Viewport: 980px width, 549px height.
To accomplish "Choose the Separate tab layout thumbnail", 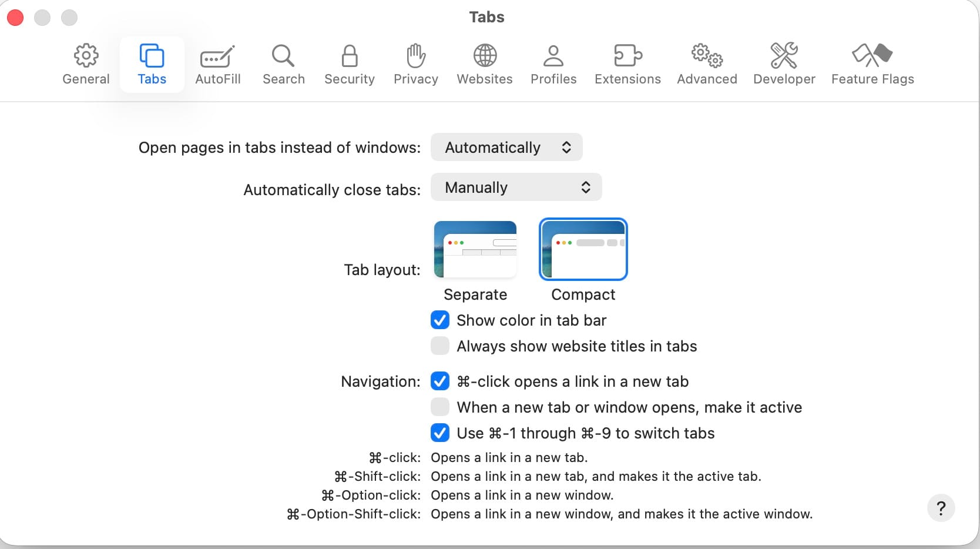I will pyautogui.click(x=475, y=250).
